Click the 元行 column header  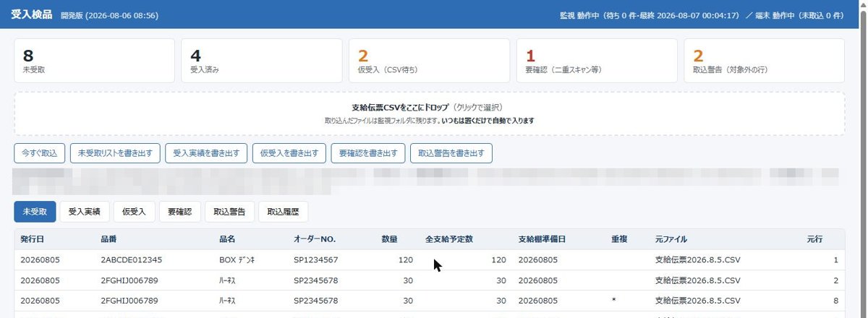pyautogui.click(x=815, y=239)
